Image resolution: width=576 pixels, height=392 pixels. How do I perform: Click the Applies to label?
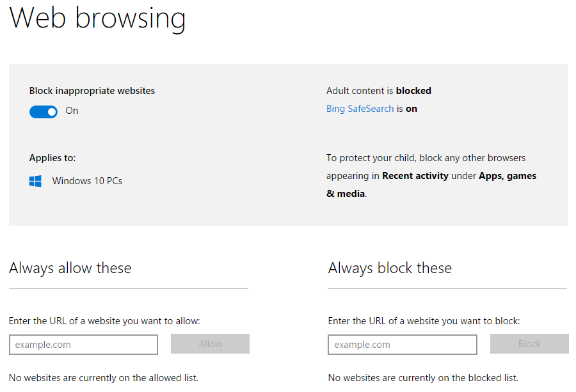(x=52, y=158)
